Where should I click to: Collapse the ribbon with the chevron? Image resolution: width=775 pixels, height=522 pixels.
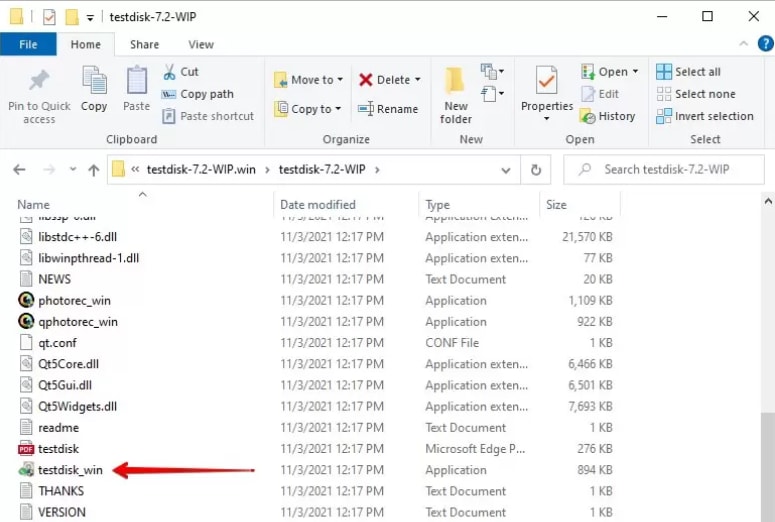743,44
